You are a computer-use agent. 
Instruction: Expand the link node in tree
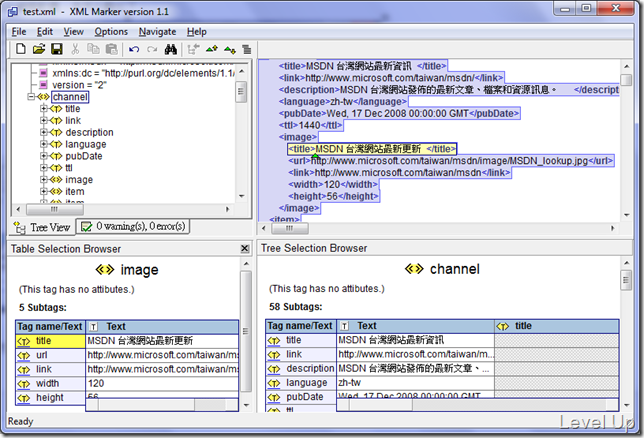point(43,120)
